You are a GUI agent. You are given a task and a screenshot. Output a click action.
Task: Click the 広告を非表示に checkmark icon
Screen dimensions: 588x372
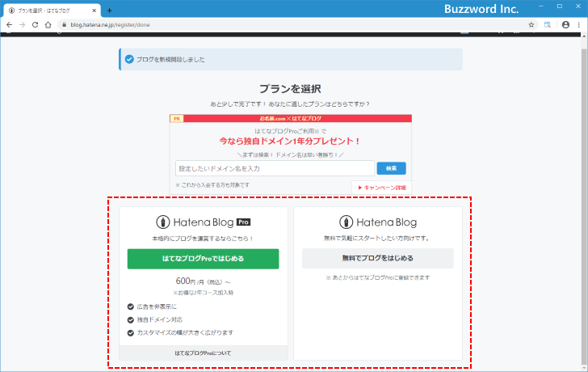coord(131,306)
